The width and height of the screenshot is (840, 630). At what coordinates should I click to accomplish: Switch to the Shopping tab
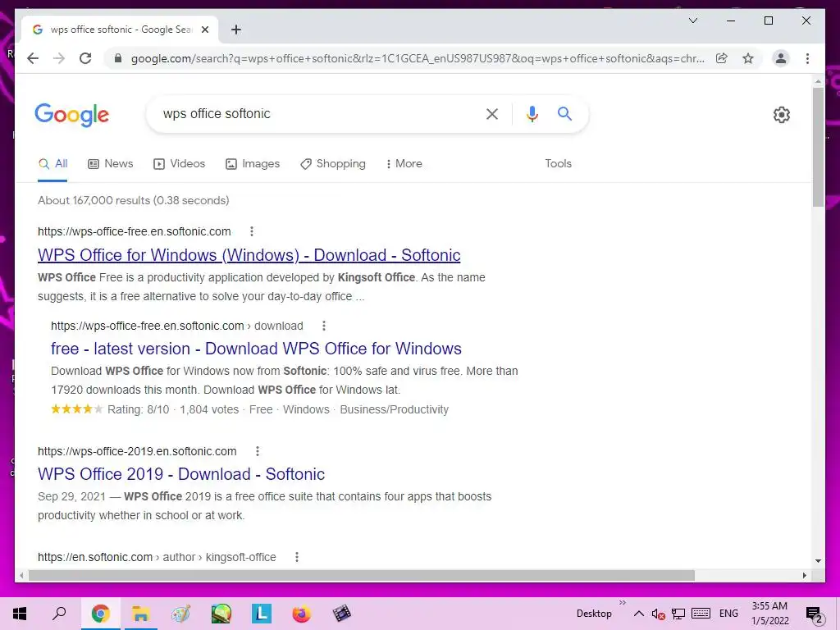333,164
